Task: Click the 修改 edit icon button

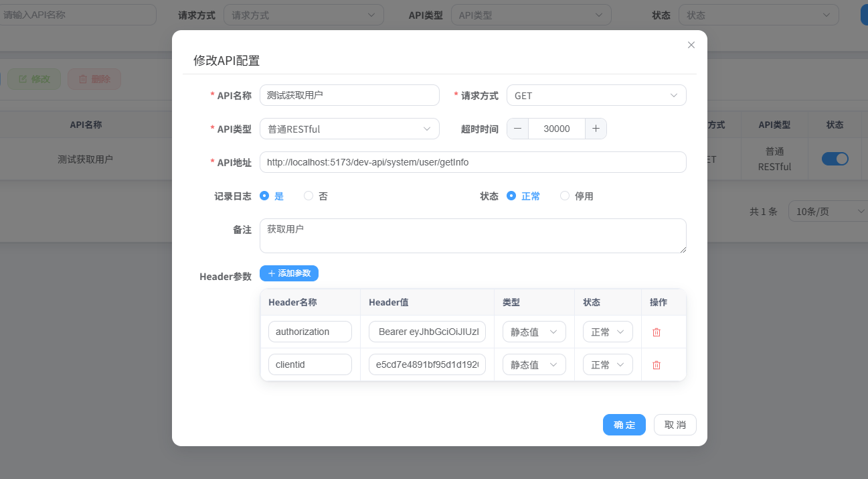Action: pyautogui.click(x=22, y=78)
